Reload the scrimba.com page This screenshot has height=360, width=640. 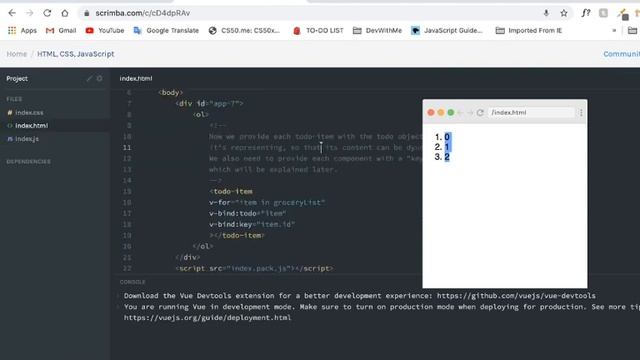pyautogui.click(x=47, y=13)
